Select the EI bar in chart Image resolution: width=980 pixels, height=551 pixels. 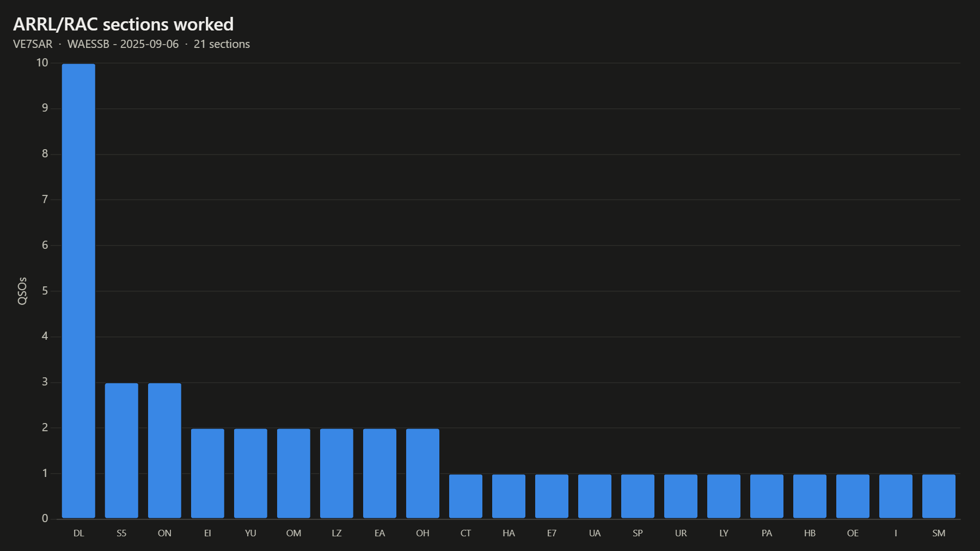pos(207,473)
